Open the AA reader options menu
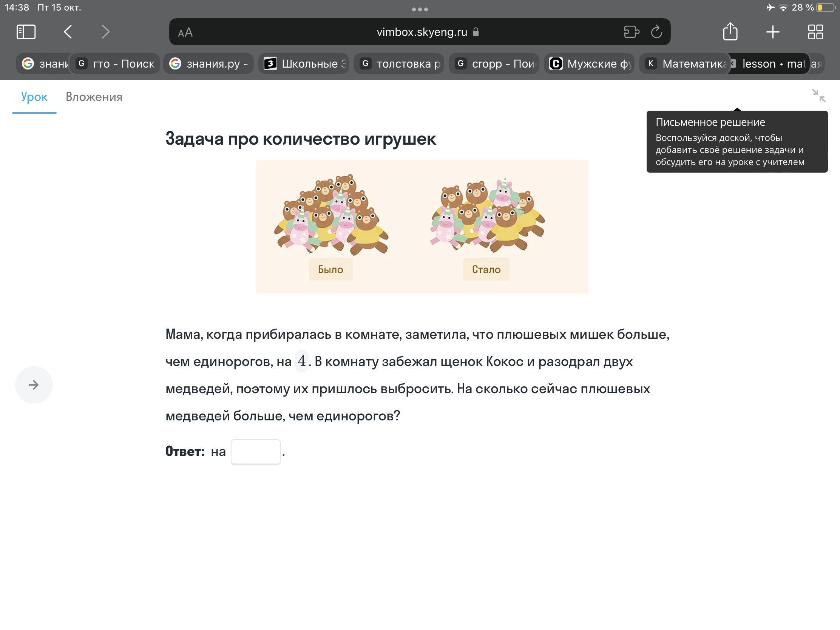Image resolution: width=840 pixels, height=630 pixels. [185, 32]
